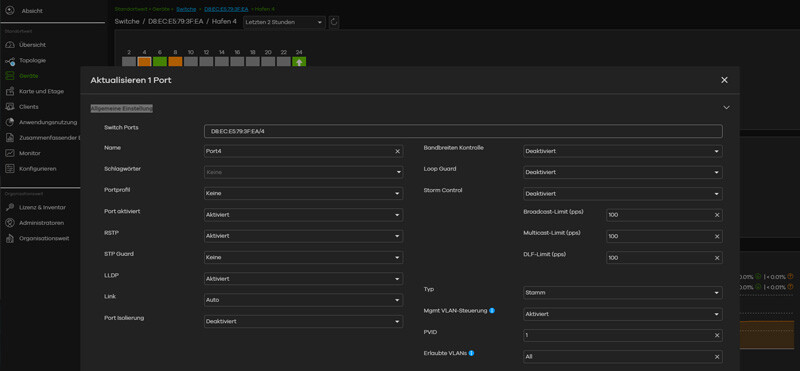The width and height of the screenshot is (800, 371).
Task: Follow the Switche breadcrumb link
Action: click(x=186, y=9)
